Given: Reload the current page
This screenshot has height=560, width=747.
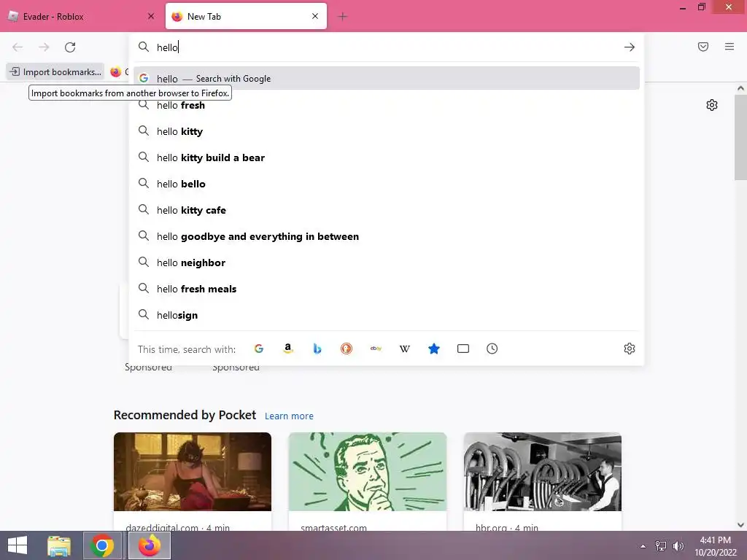Looking at the screenshot, I should 70,47.
